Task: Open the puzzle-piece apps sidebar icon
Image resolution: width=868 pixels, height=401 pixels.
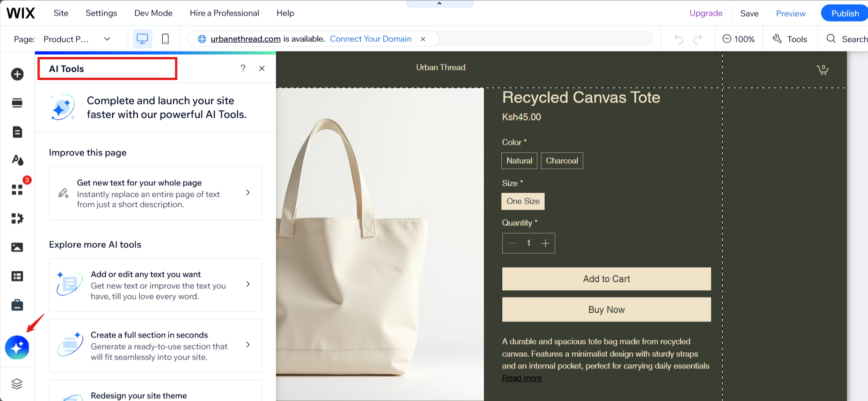Action: [x=17, y=218]
